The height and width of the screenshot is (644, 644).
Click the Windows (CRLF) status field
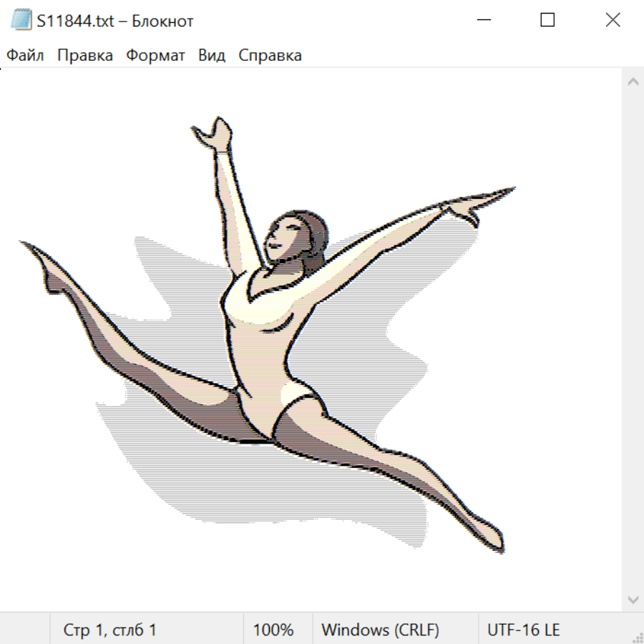(380, 630)
